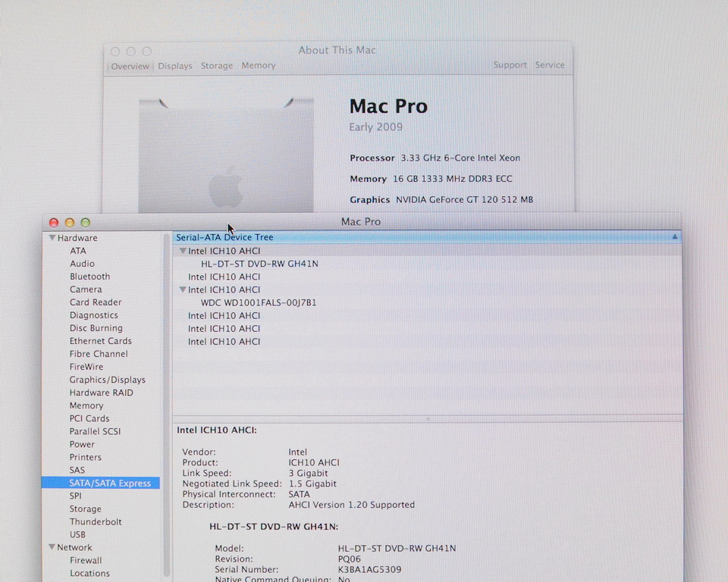Viewport: 728px width, 582px height.
Task: Select SPI in the sidebar
Action: pos(76,496)
